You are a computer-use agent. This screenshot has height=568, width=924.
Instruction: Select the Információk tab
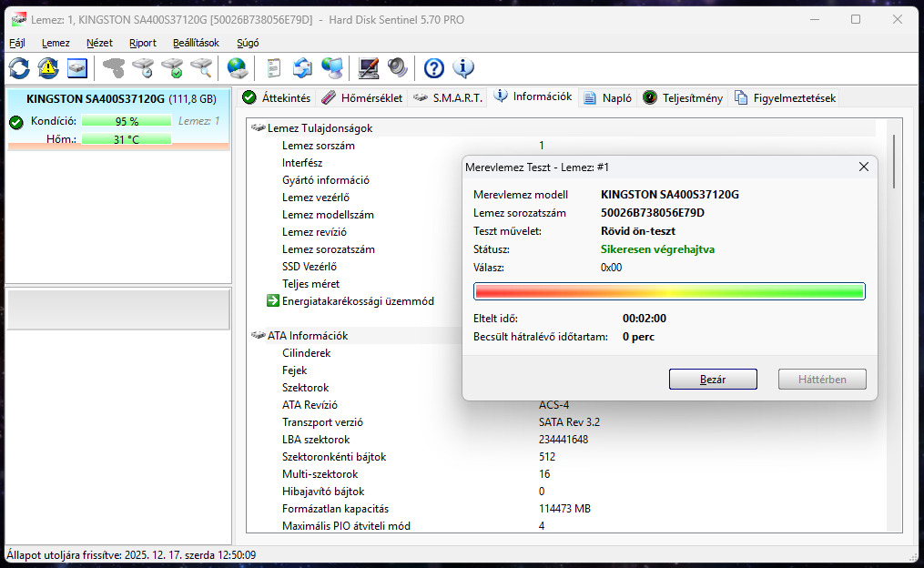point(533,96)
